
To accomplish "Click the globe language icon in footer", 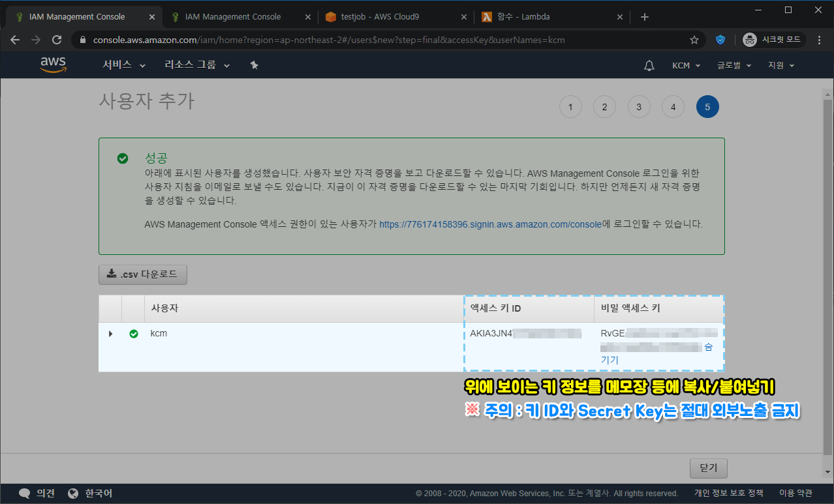I will pyautogui.click(x=73, y=494).
